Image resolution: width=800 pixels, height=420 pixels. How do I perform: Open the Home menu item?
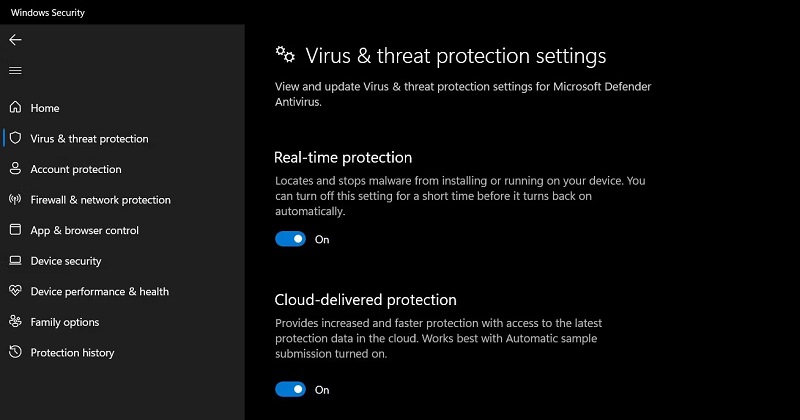[x=45, y=108]
